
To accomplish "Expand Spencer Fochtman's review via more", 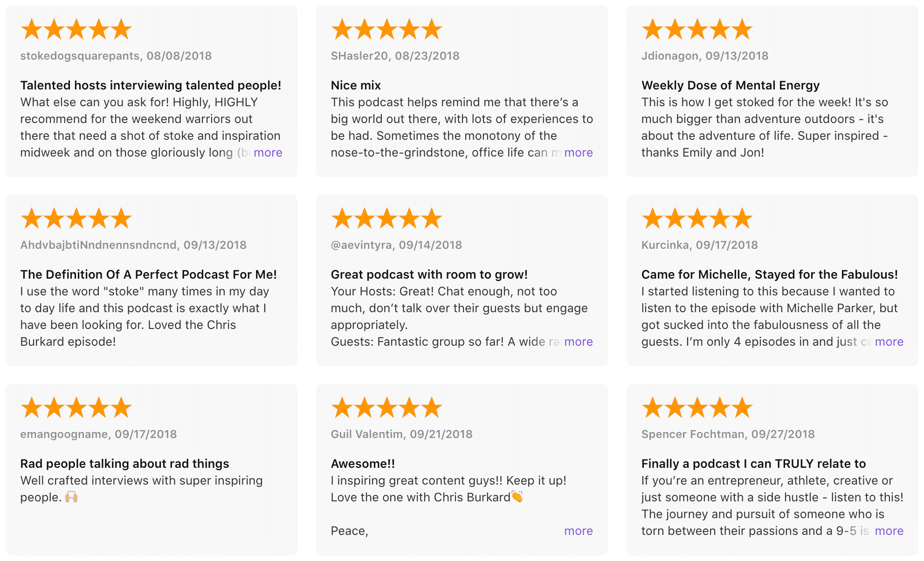I will (889, 531).
